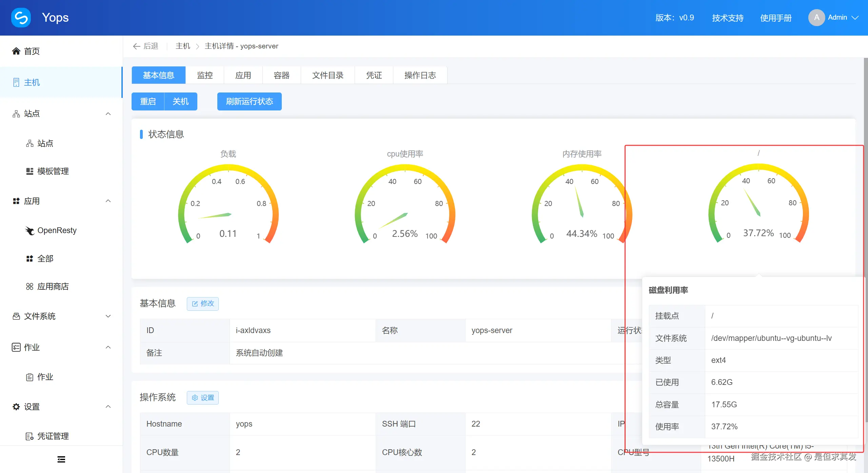This screenshot has width=868, height=473.
Task: Click the OpenResty application icon
Action: click(x=29, y=230)
